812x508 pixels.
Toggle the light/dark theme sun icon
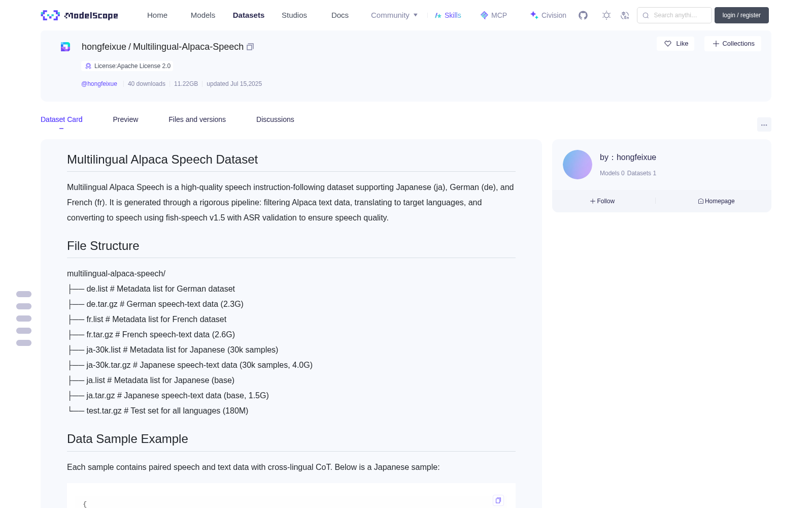tap(606, 15)
